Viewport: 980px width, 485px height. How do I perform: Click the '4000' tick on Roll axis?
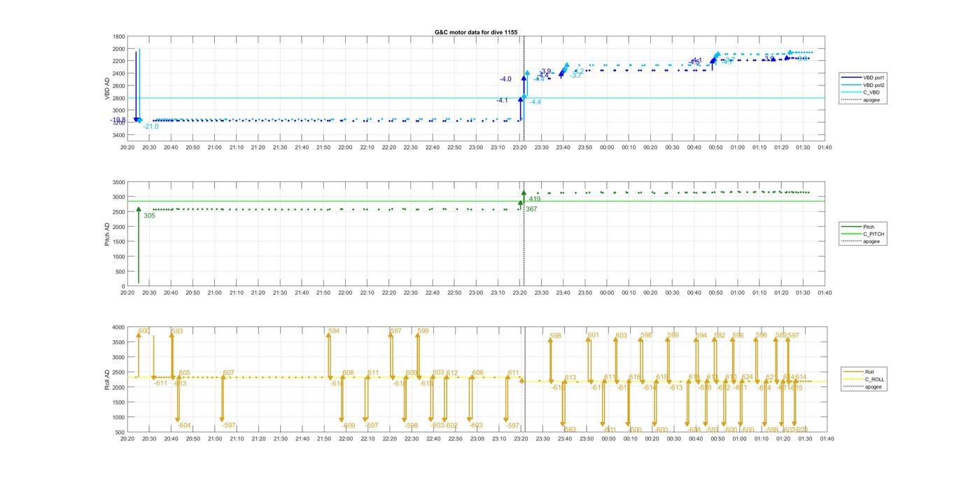pyautogui.click(x=119, y=328)
